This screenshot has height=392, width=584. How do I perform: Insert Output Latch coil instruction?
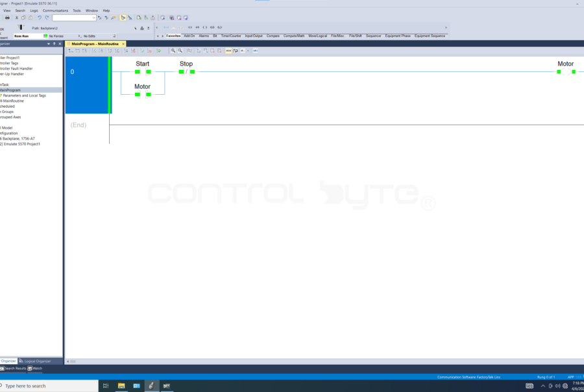[212, 27]
